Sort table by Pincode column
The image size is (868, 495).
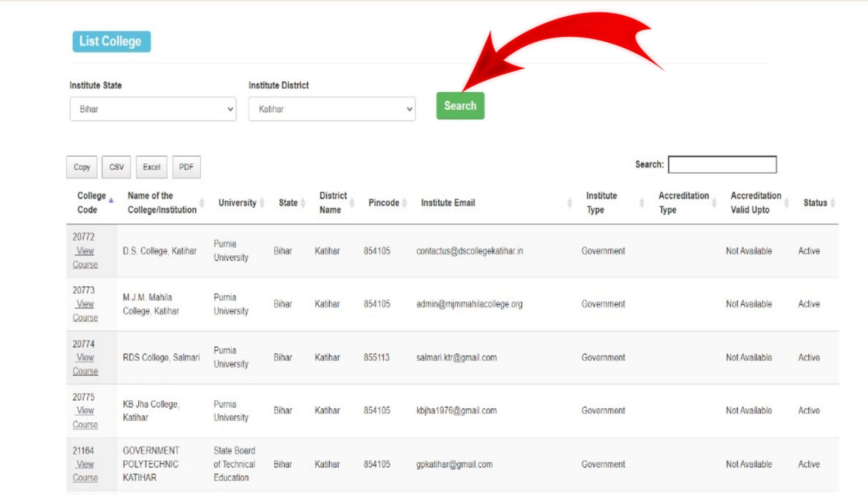click(384, 203)
